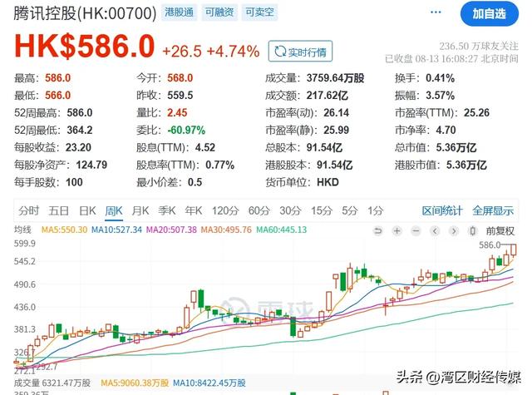Zoom out the chart with minus icon
This screenshot has height=395, width=532.
point(416,231)
